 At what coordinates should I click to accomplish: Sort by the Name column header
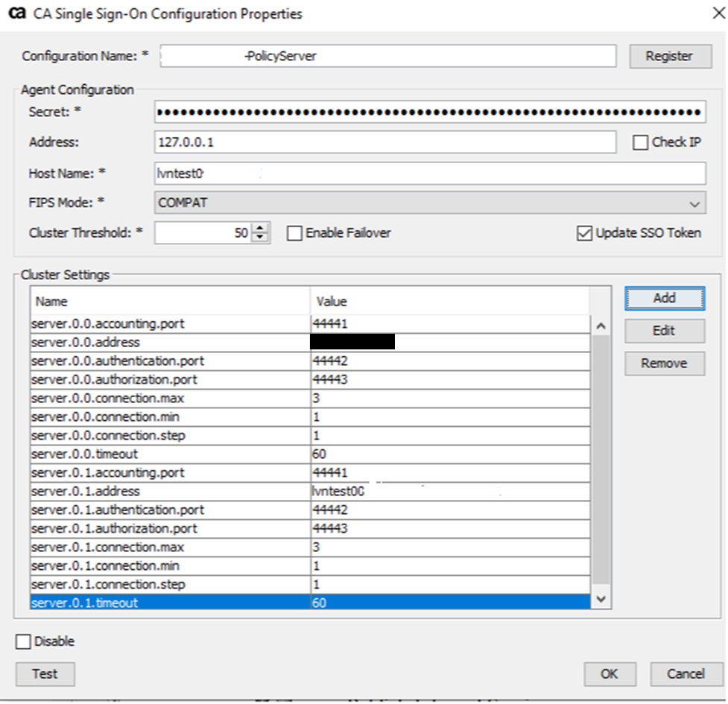[x=170, y=302]
